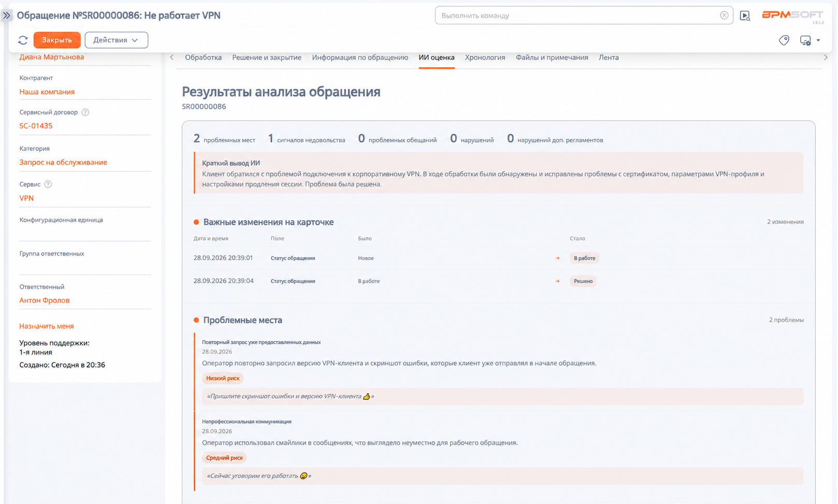Click the Назначить меня link
Viewport: 838px width, 504px height.
point(47,326)
